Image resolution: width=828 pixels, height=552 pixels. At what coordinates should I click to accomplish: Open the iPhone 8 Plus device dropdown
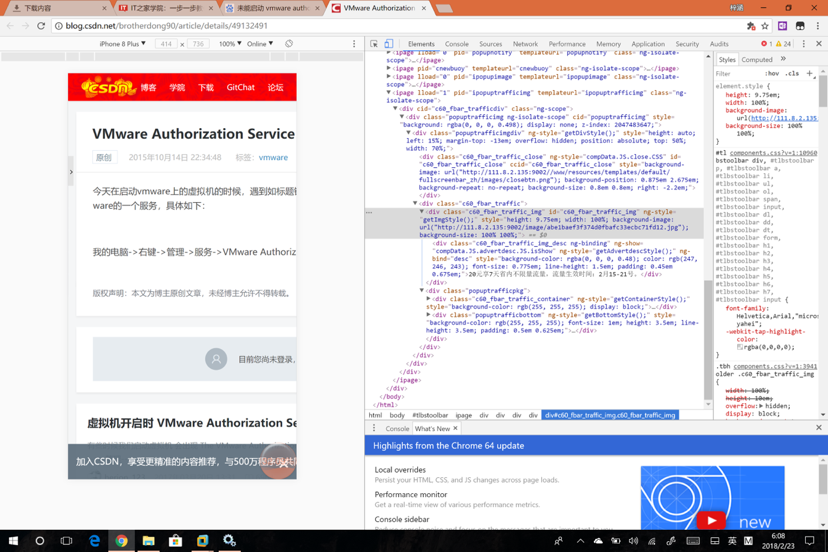coord(122,44)
